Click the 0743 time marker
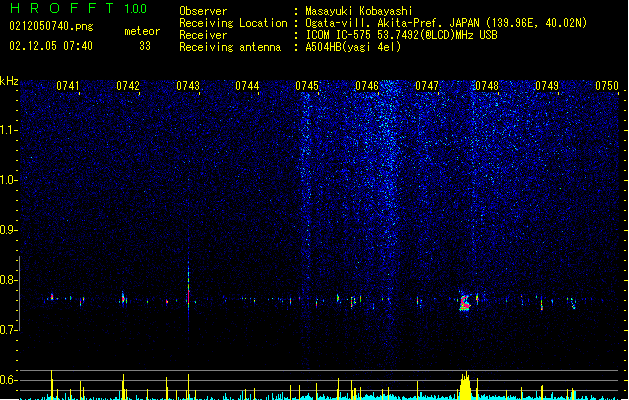This screenshot has height=400, width=629. pyautogui.click(x=188, y=86)
